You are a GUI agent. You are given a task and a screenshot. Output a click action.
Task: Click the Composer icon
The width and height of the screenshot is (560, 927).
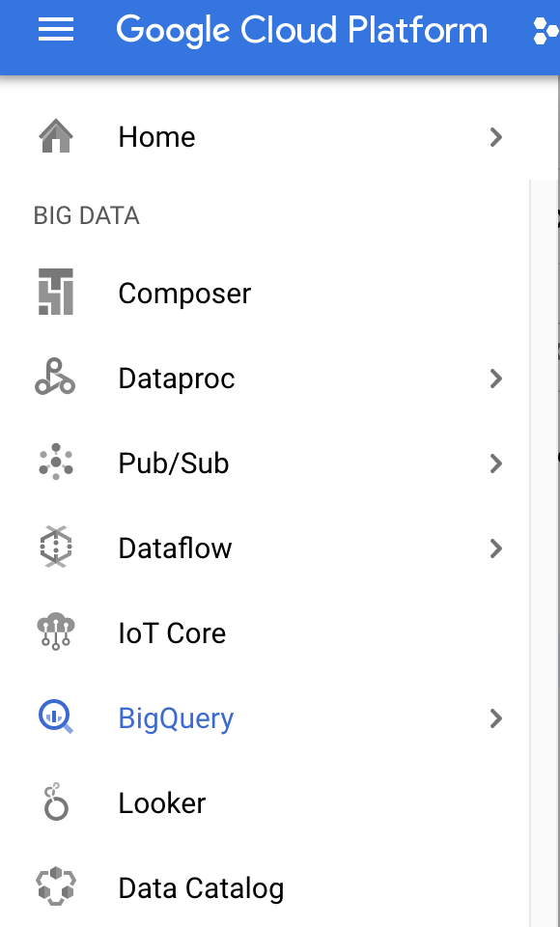pos(56,292)
